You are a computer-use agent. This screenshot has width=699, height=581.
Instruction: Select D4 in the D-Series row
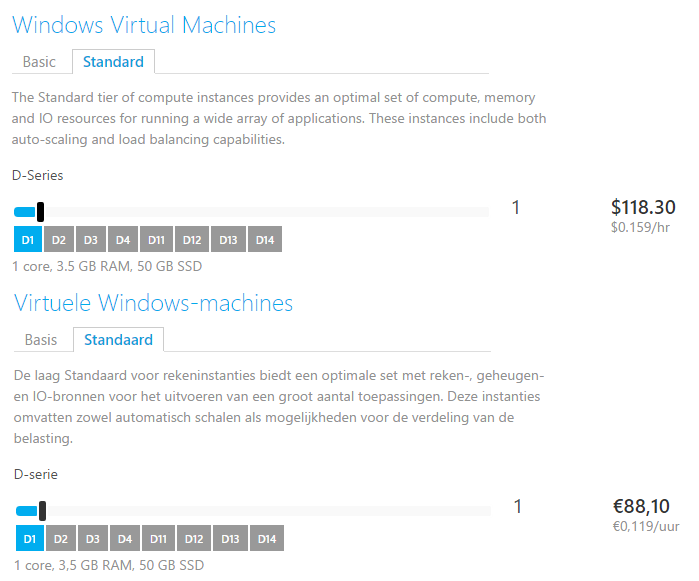[x=123, y=240]
